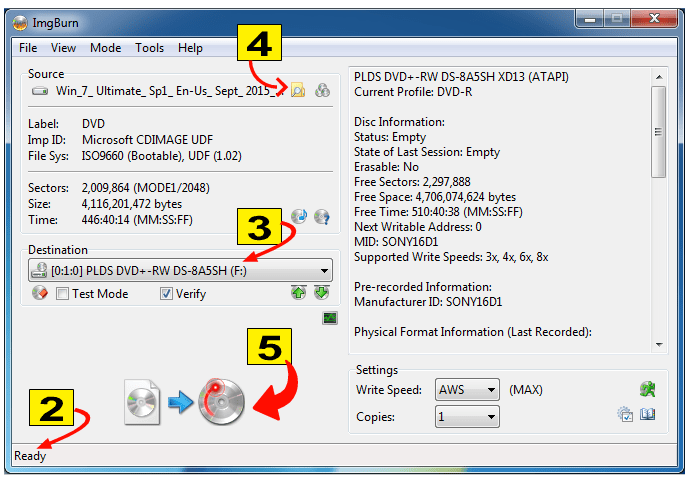Click the green up-arrow eject tray icon
Image resolution: width=690 pixels, height=490 pixels.
coord(299,293)
